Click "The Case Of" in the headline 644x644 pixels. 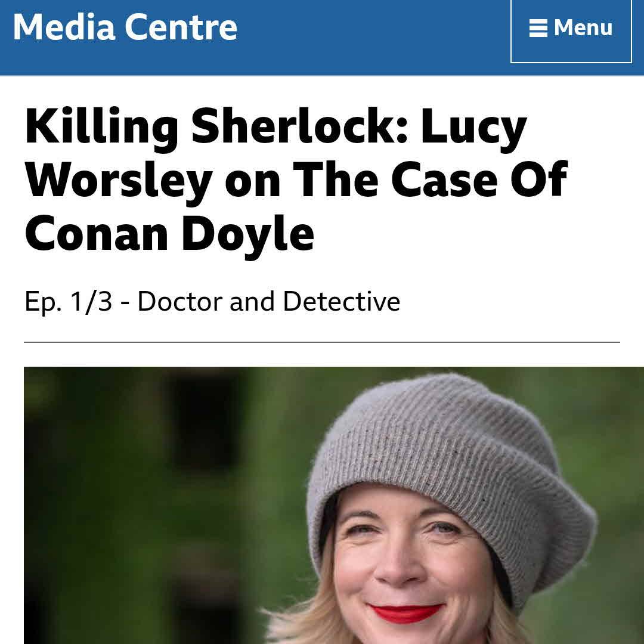[x=431, y=179]
